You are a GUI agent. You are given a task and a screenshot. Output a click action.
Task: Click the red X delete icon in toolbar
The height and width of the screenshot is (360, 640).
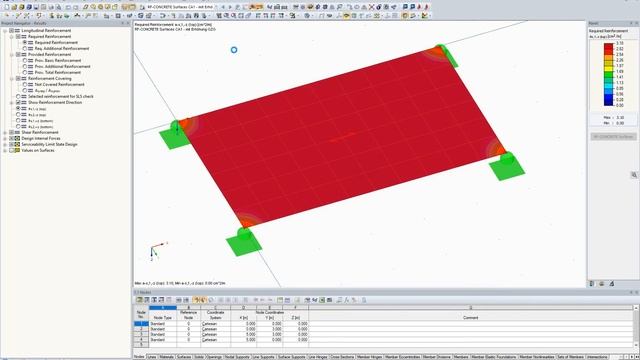pos(371,7)
